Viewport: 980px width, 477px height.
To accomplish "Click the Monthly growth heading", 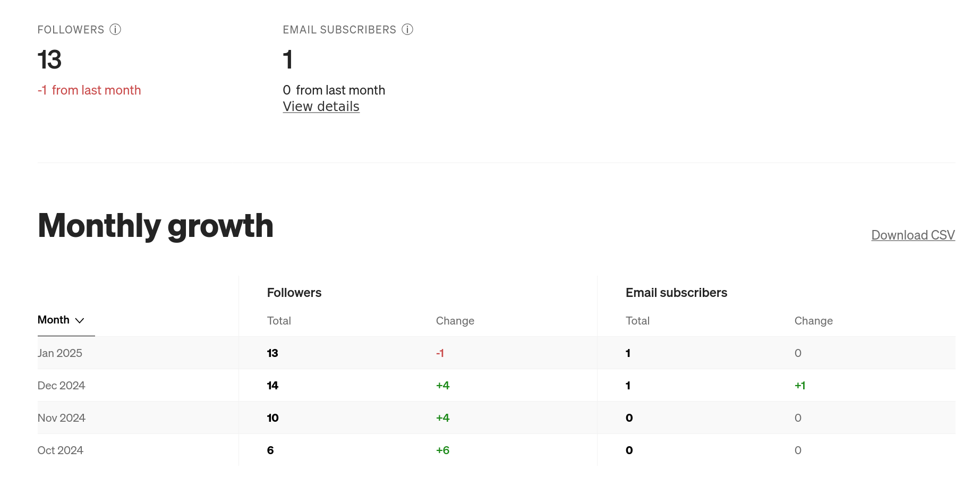I will click(155, 226).
